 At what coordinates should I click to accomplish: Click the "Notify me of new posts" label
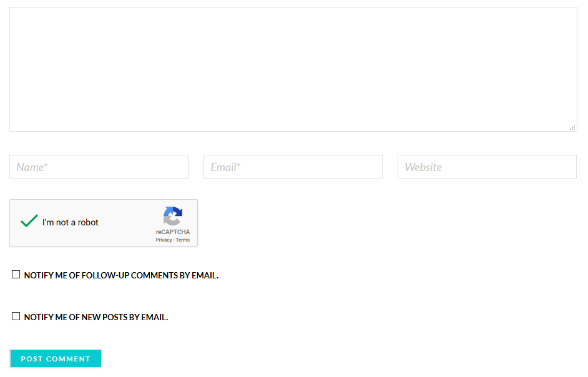pos(96,317)
